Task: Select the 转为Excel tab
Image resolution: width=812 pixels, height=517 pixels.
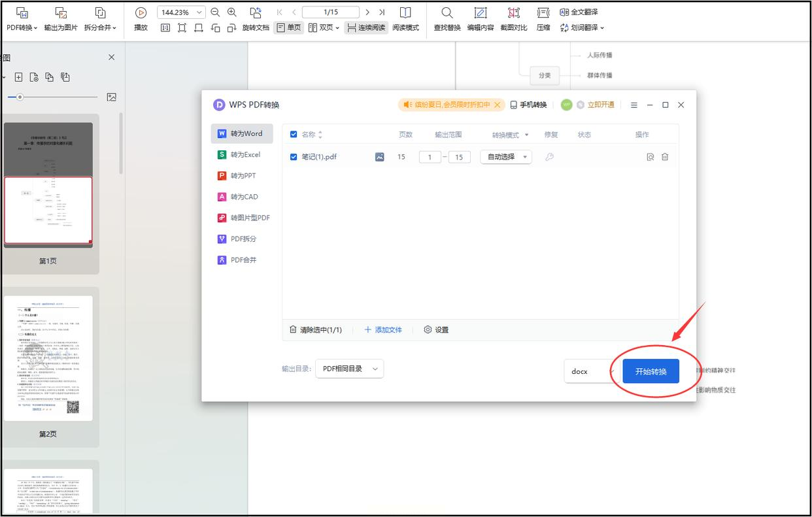Action: tap(245, 155)
